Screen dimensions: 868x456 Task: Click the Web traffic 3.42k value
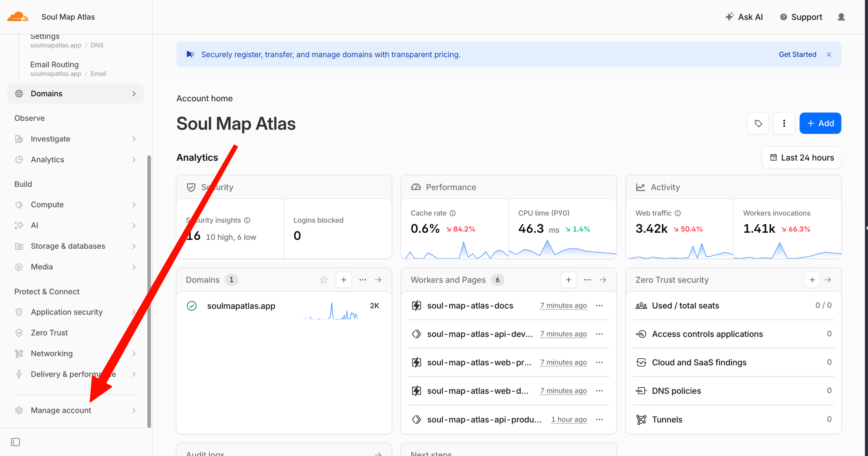[651, 229]
